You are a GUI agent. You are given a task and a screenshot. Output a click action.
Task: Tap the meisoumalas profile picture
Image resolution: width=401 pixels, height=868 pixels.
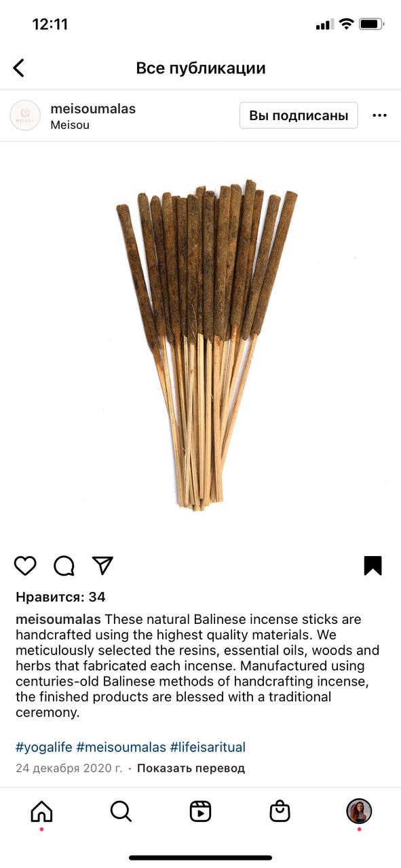tap(25, 115)
